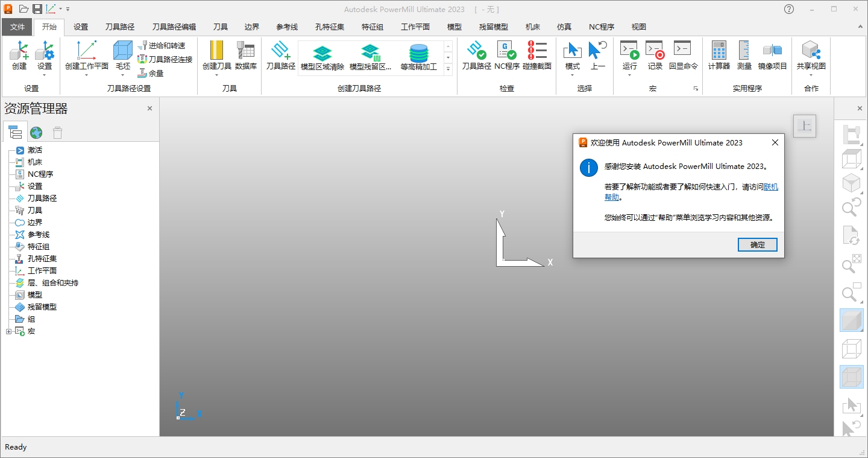Close the right view toolbar
The height and width of the screenshot is (458, 868).
[860, 109]
